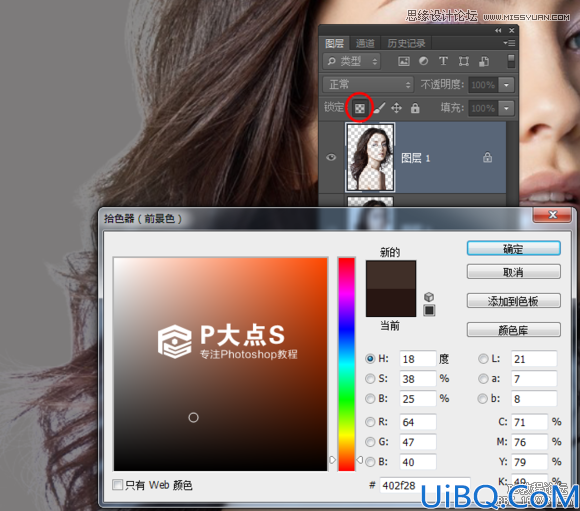Open 颜色库 color libraries button
The image size is (580, 511).
[513, 330]
